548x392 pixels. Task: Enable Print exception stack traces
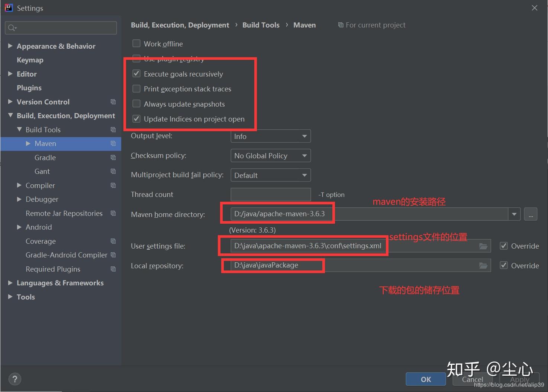[x=136, y=88]
